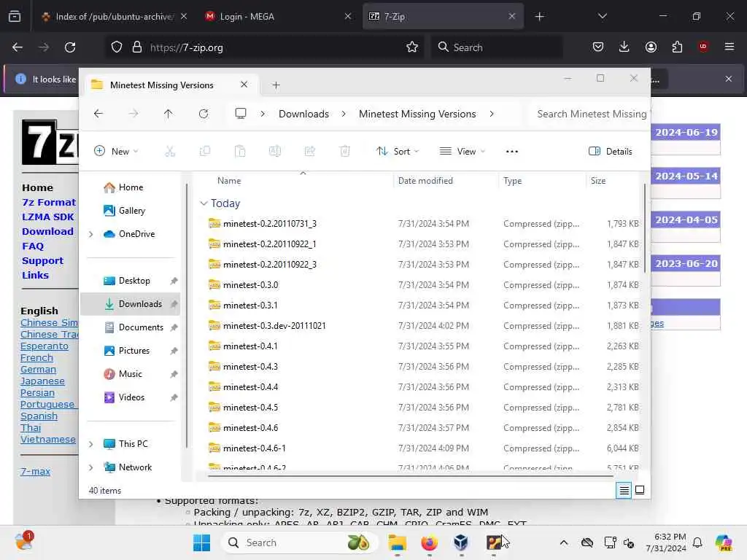This screenshot has width=747, height=560.
Task: Open the See more ellipsis menu
Action: (511, 152)
